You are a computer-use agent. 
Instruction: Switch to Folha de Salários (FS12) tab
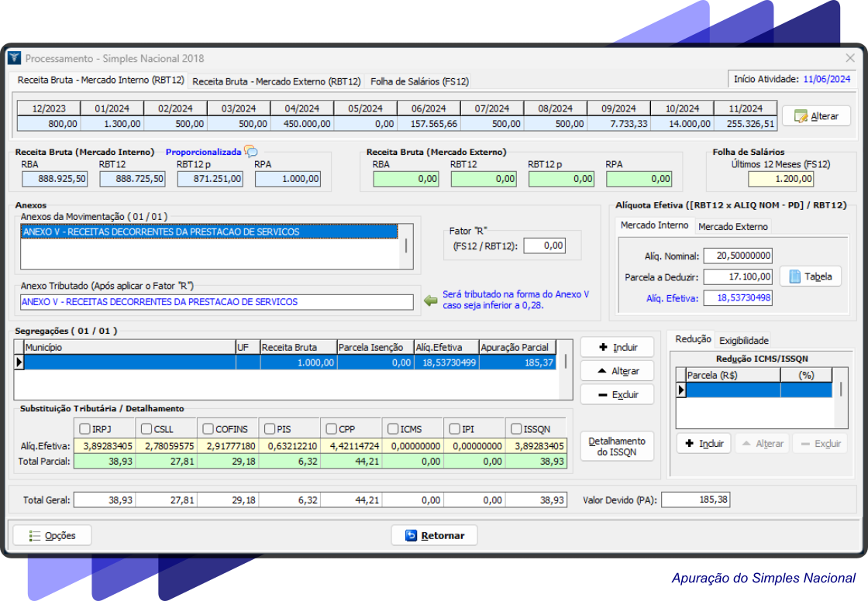[x=419, y=81]
